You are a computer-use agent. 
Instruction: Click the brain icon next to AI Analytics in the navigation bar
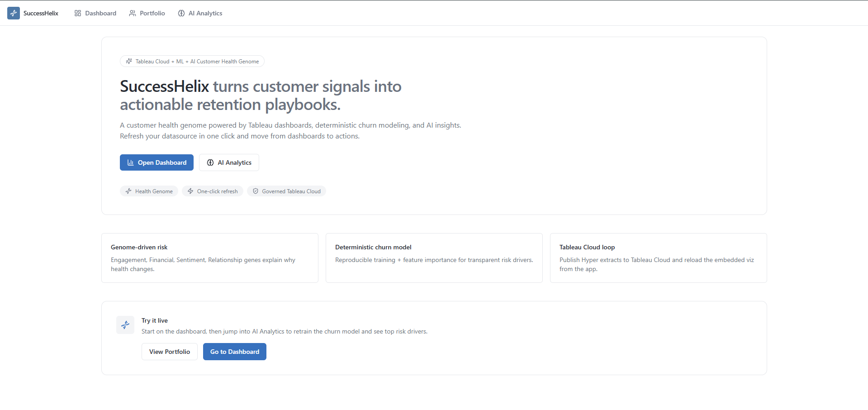click(181, 13)
